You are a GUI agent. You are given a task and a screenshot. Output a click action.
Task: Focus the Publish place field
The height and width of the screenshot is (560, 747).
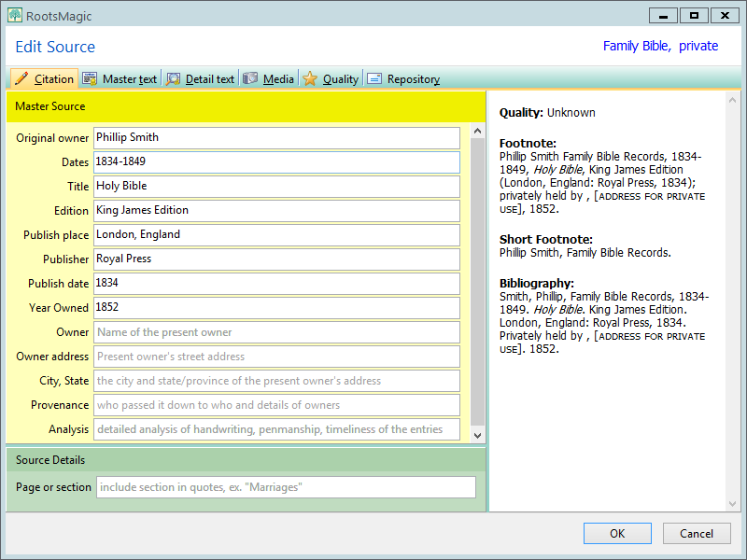(x=276, y=234)
